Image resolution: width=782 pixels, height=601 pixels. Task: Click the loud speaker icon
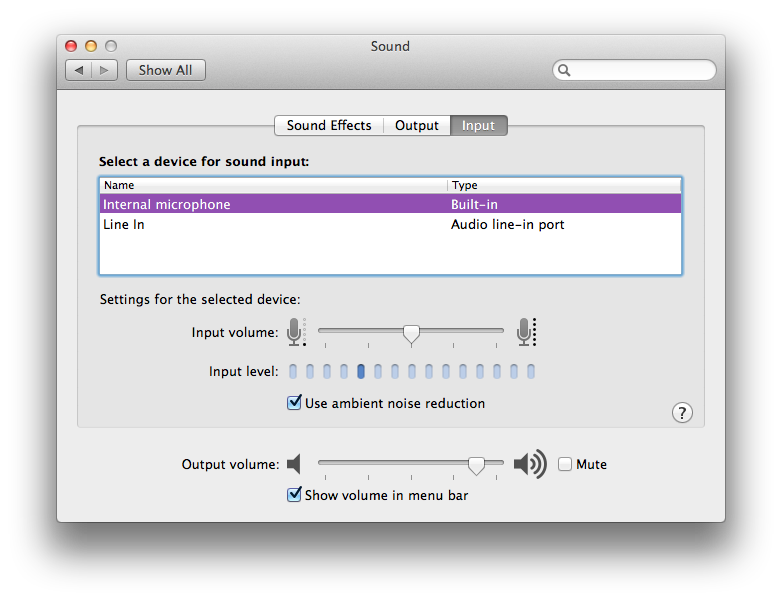[x=530, y=464]
